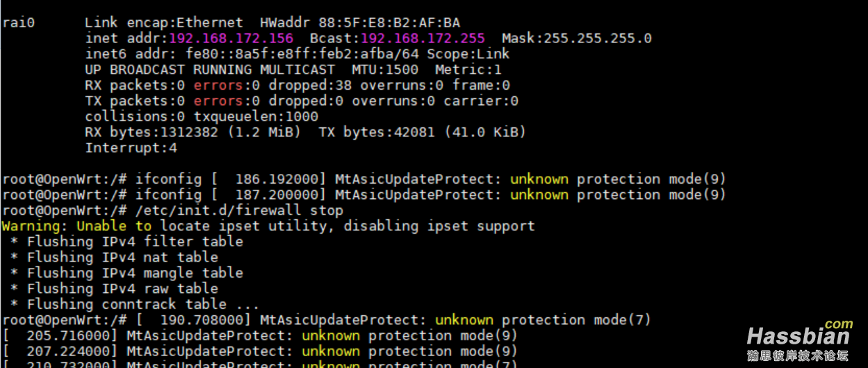
Task: Click the txqueuelen:1000 text
Action: click(x=256, y=116)
